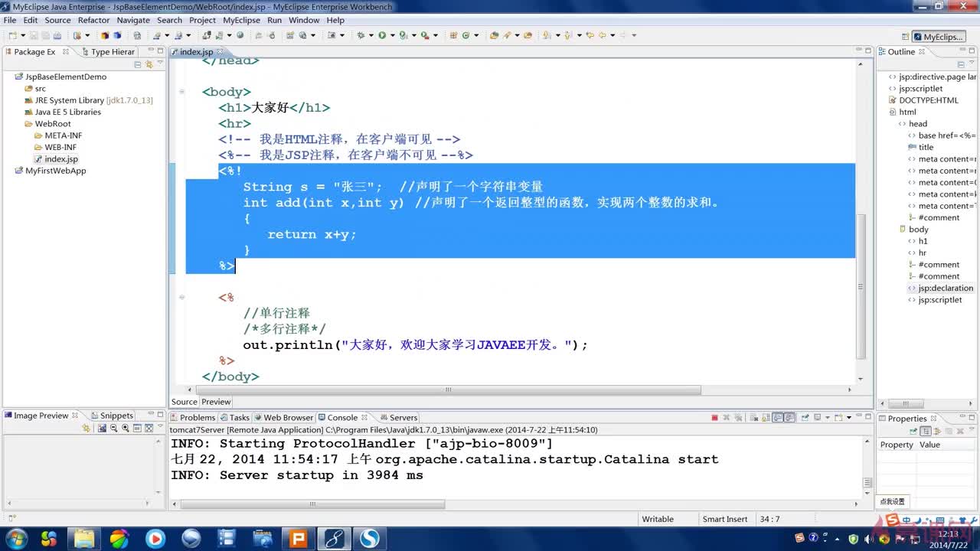Viewport: 980px width, 551px height.
Task: Select the last jsp:scriptlet in the Outline
Action: (x=934, y=300)
